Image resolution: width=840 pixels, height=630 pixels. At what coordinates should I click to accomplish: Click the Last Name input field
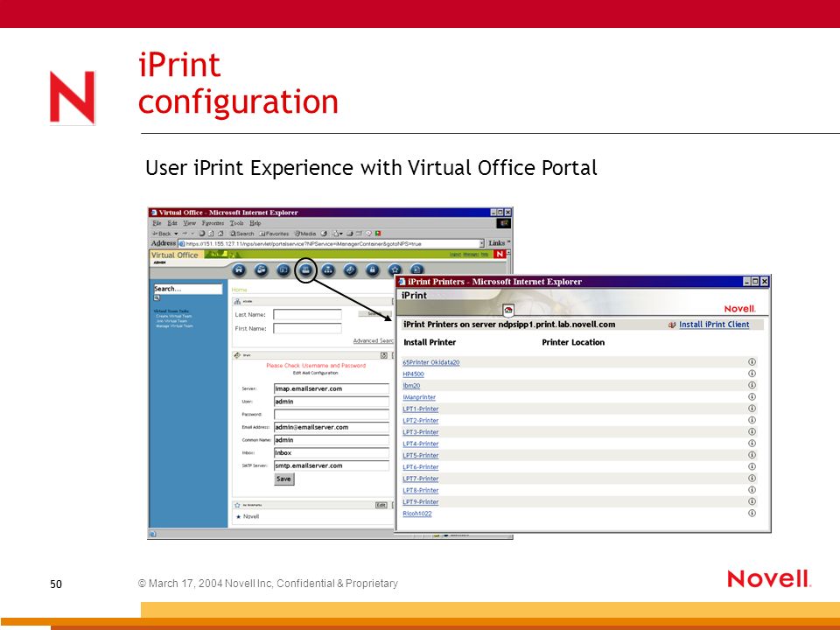coord(307,314)
